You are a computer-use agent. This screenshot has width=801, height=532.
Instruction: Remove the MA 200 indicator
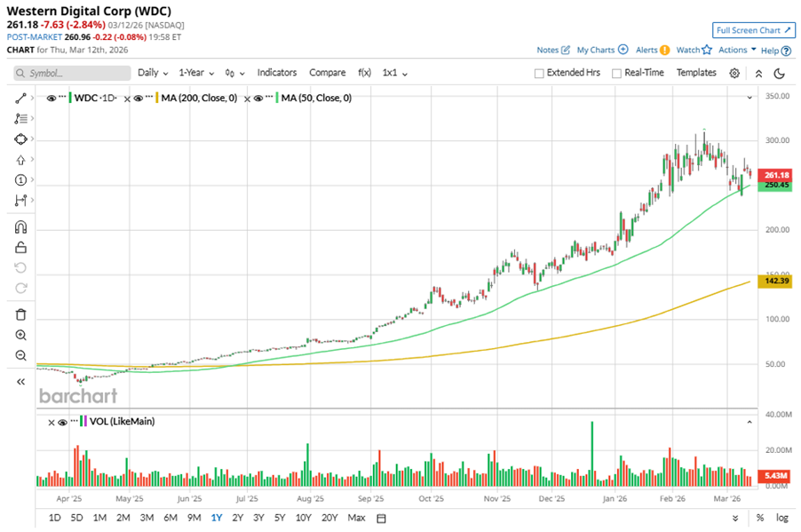[127, 99]
